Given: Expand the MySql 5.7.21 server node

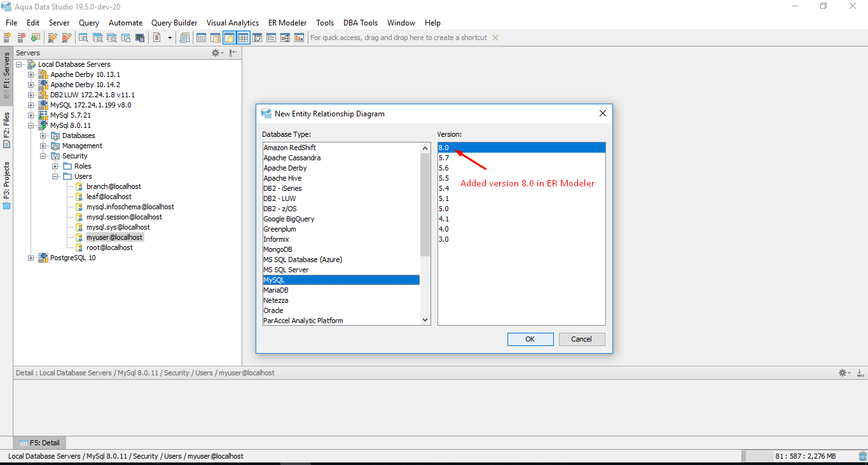Looking at the screenshot, I should [x=31, y=115].
